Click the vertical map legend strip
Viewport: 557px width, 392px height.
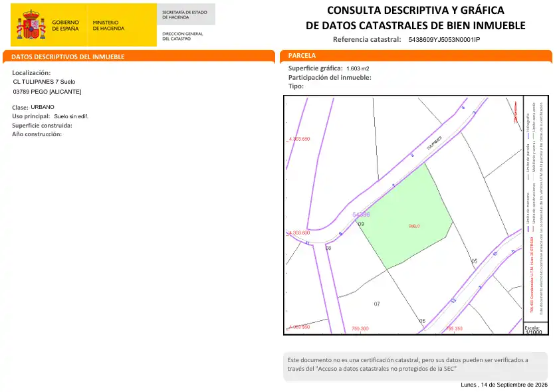tap(536, 209)
